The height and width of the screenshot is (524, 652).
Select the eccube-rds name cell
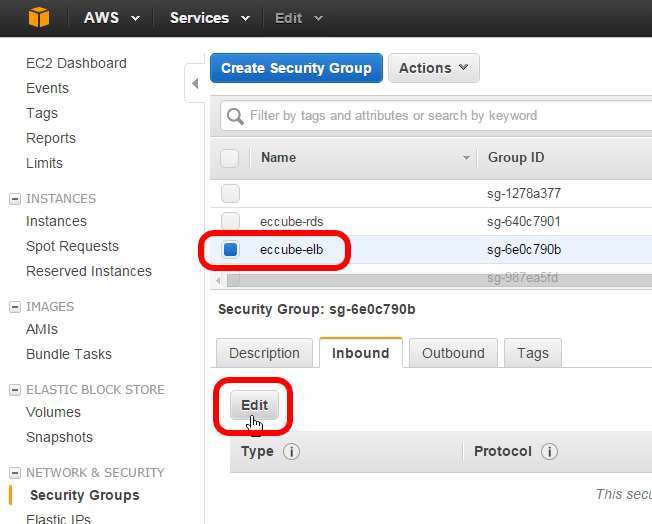point(291,222)
